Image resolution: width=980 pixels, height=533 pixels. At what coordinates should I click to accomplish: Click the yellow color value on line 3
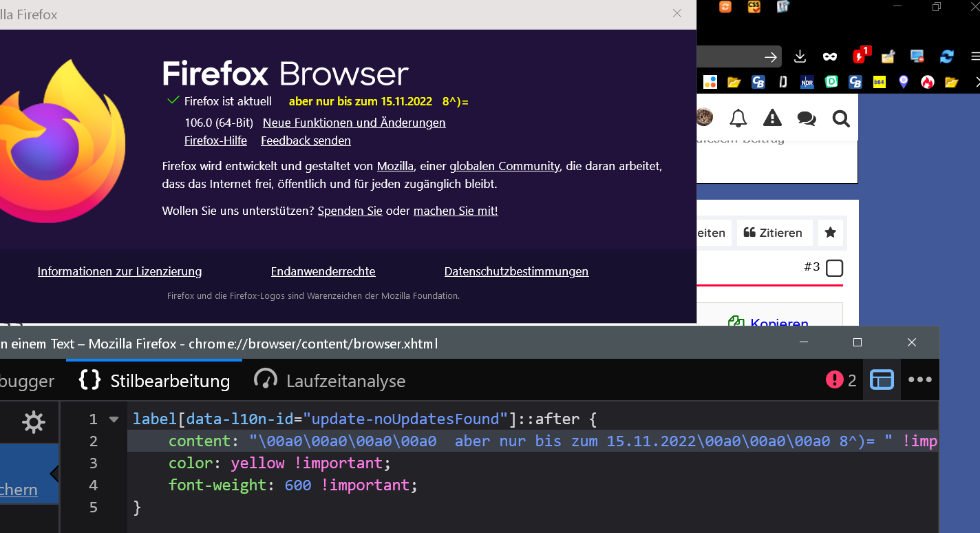click(258, 463)
